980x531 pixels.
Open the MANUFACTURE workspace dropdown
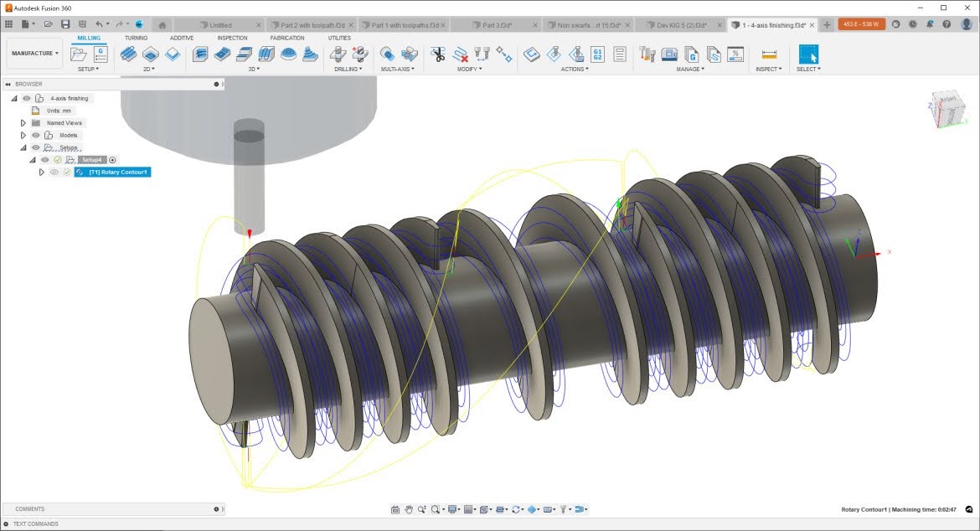(x=34, y=54)
